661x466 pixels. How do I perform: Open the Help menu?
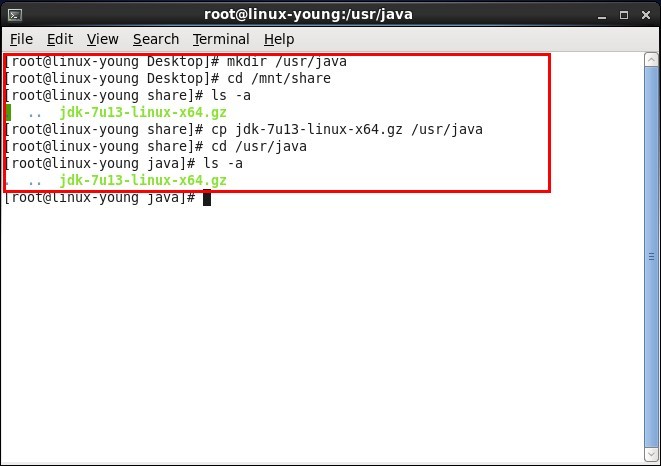[x=279, y=39]
